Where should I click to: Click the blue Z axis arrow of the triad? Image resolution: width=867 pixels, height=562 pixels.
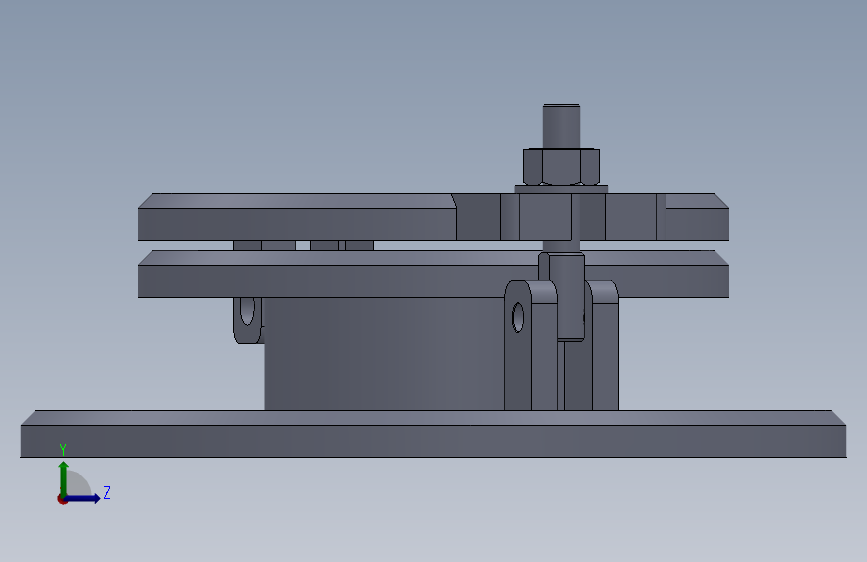point(83,498)
